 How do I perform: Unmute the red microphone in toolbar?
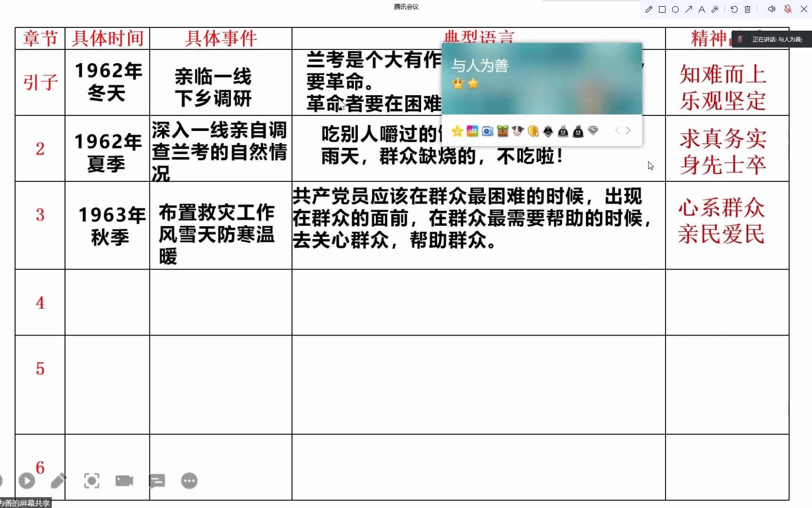788,9
